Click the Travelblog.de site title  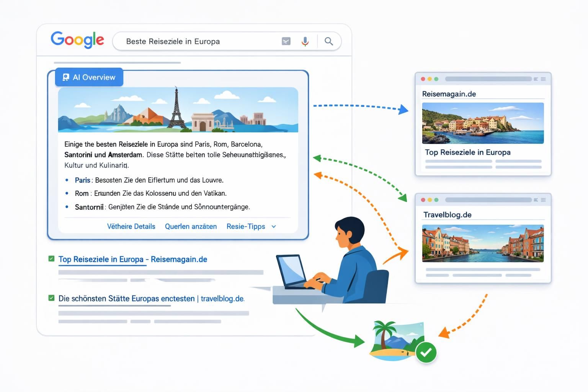pyautogui.click(x=448, y=215)
